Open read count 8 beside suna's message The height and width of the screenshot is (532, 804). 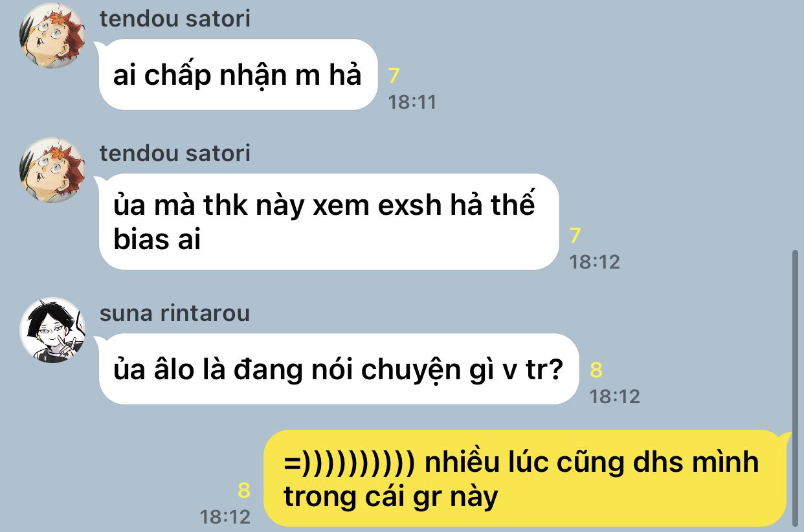(596, 370)
